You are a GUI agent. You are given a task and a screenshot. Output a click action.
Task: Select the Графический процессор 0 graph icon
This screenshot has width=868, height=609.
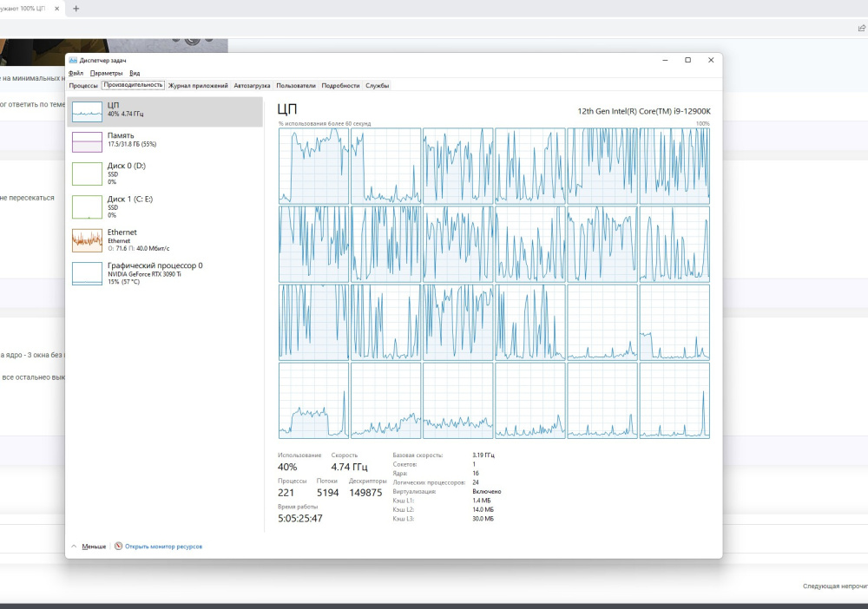87,273
